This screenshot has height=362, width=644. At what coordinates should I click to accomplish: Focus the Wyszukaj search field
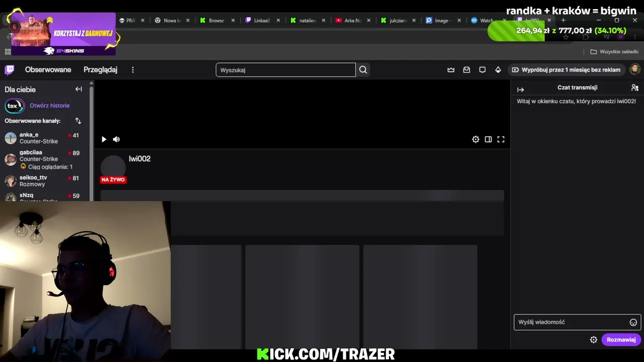tap(286, 70)
